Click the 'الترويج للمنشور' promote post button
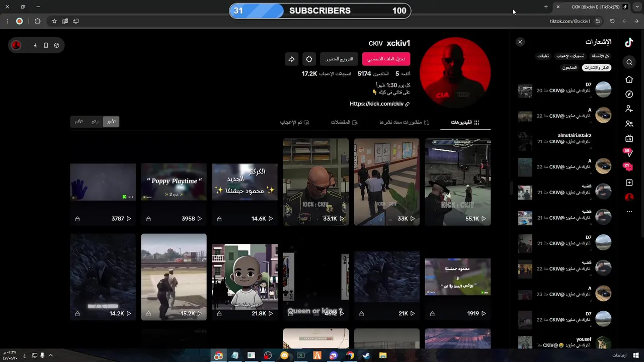Image resolution: width=644 pixels, height=362 pixels. (339, 59)
